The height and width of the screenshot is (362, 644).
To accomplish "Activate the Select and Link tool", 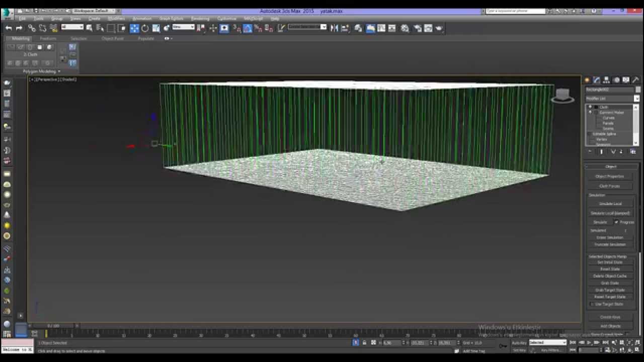I will (x=32, y=28).
